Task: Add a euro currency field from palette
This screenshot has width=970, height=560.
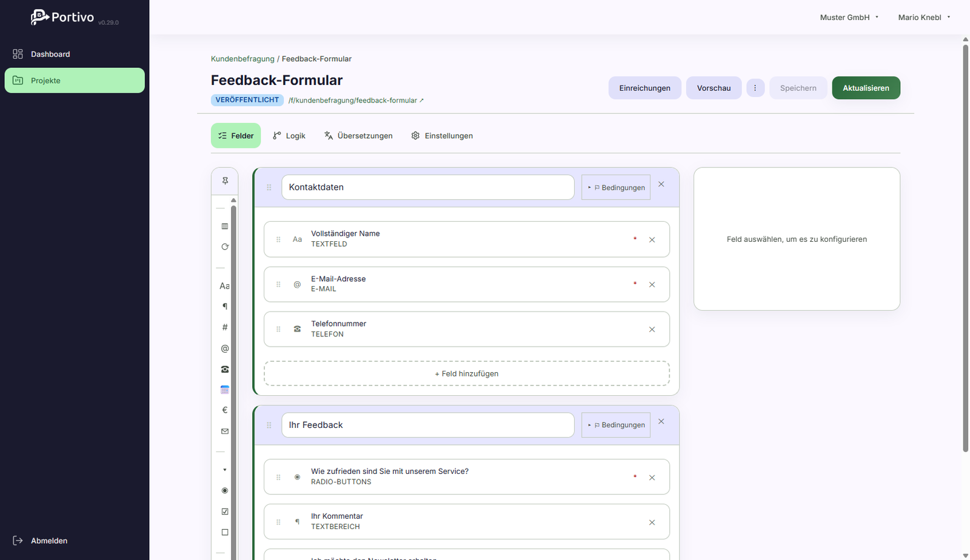Action: pos(225,410)
